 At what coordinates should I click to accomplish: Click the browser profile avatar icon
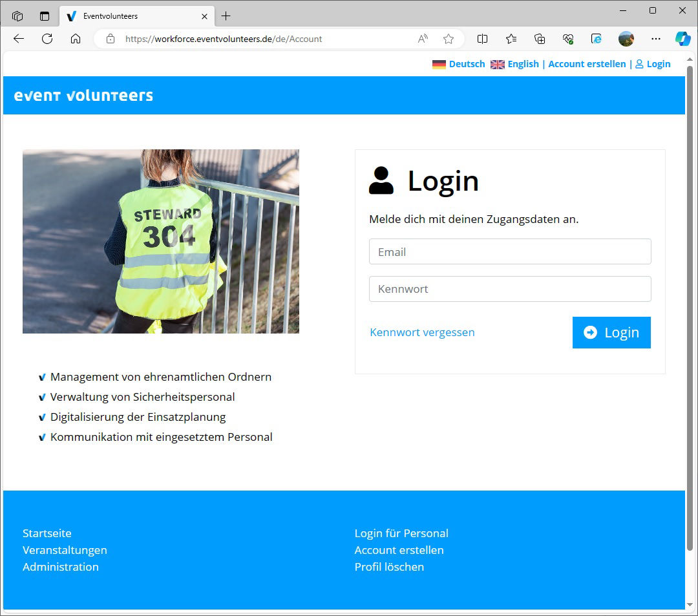point(626,39)
